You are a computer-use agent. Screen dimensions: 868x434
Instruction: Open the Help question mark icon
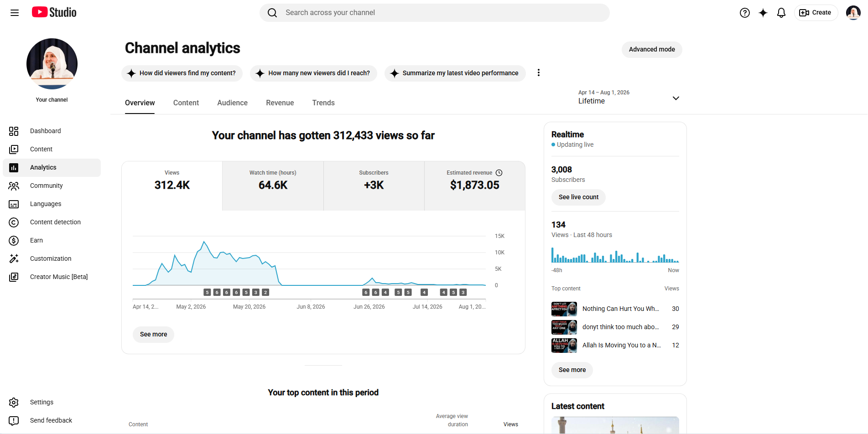click(x=745, y=13)
